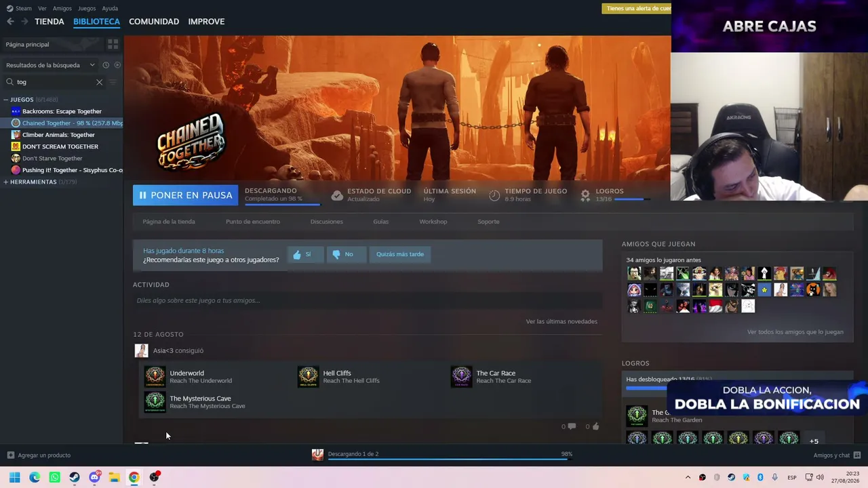Go forward with the right arrow
868x488 pixels.
coord(24,22)
